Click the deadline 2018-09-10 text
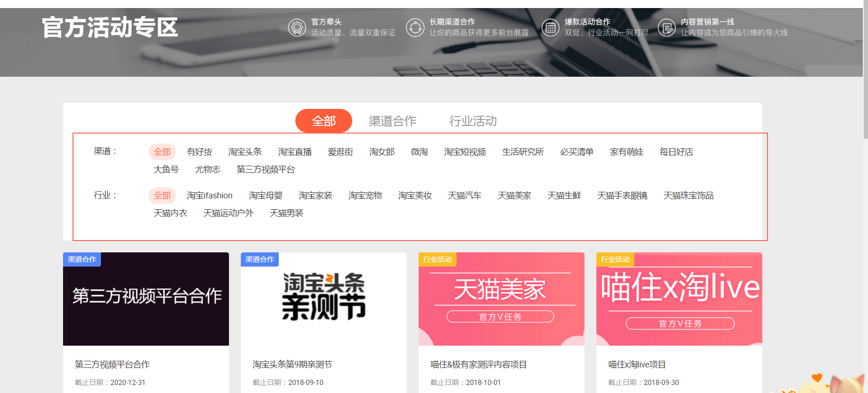Screen dimensions: 868x393 [x=306, y=383]
